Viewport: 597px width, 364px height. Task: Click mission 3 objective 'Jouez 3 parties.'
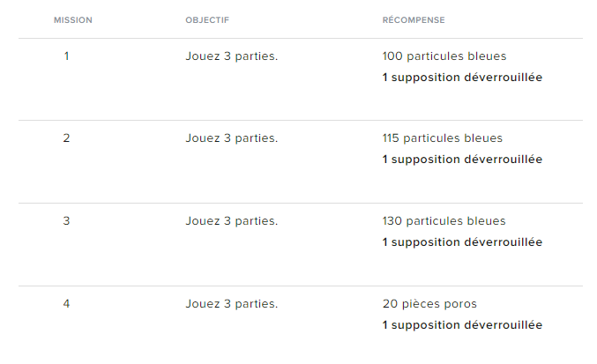pyautogui.click(x=231, y=221)
